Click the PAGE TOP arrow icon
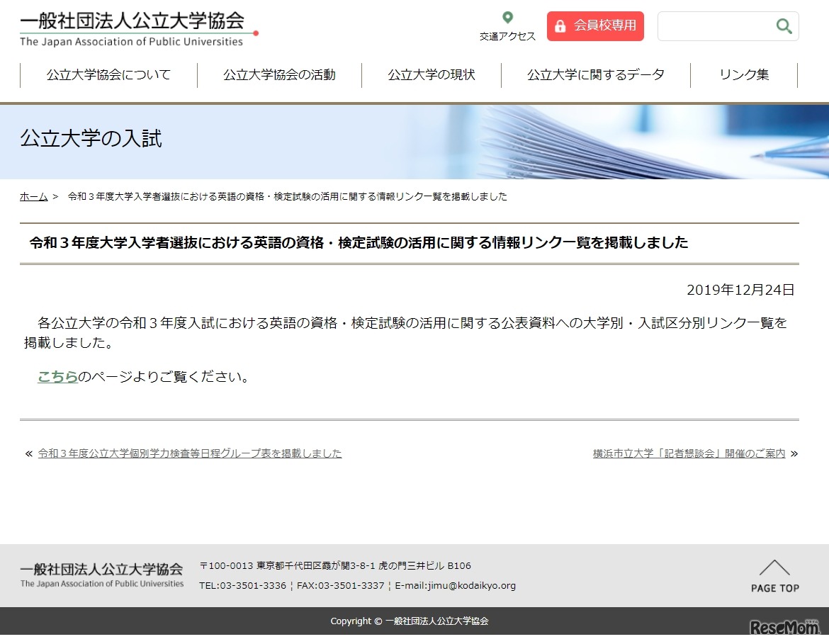 [x=774, y=567]
